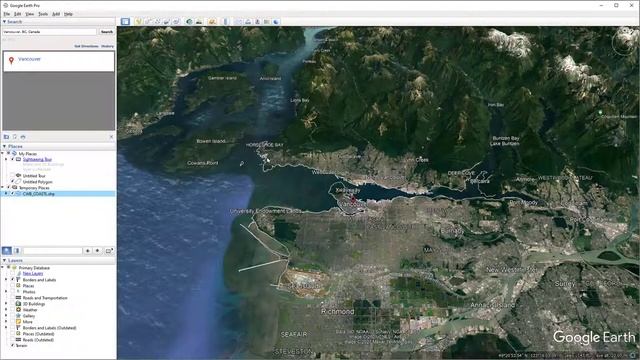
Task: Enable the 3D Buildings layer checkbox
Action: pyautogui.click(x=13, y=304)
